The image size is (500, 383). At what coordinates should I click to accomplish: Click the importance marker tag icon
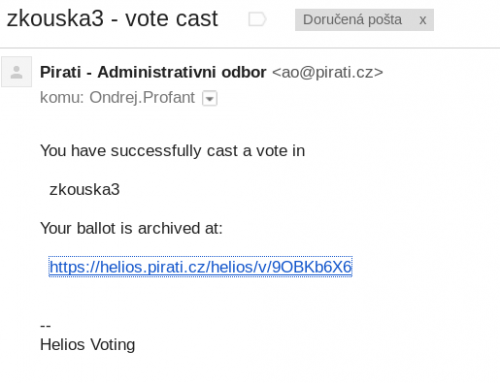click(x=257, y=19)
